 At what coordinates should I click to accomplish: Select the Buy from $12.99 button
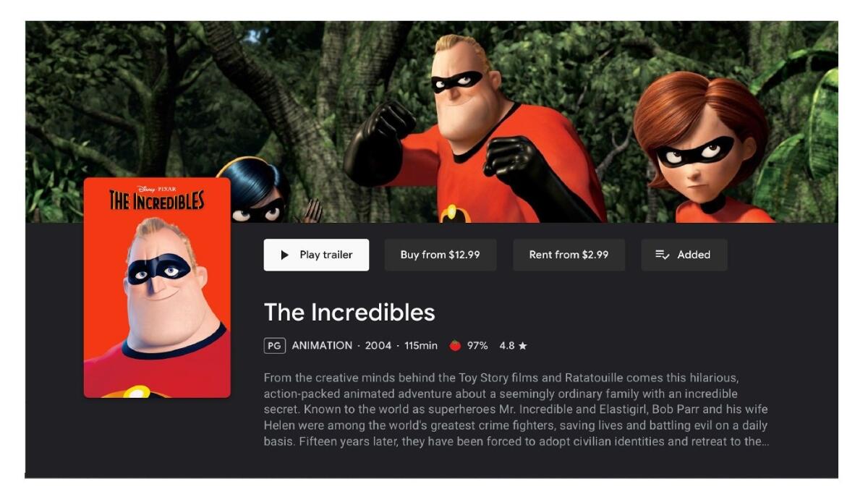pyautogui.click(x=441, y=255)
